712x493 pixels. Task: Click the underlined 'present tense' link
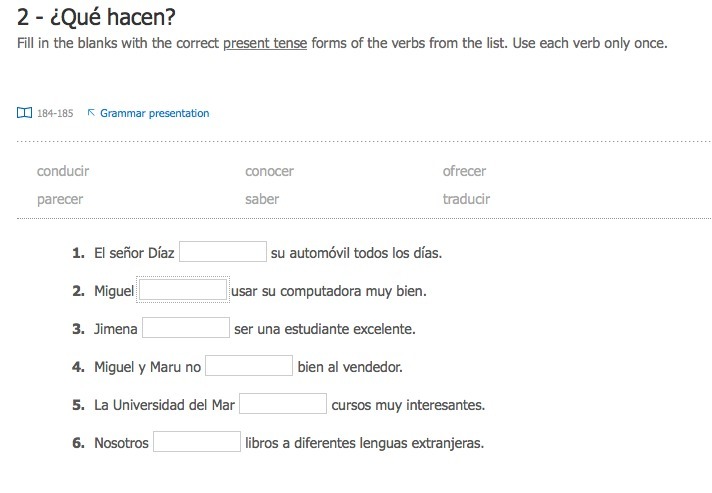265,43
